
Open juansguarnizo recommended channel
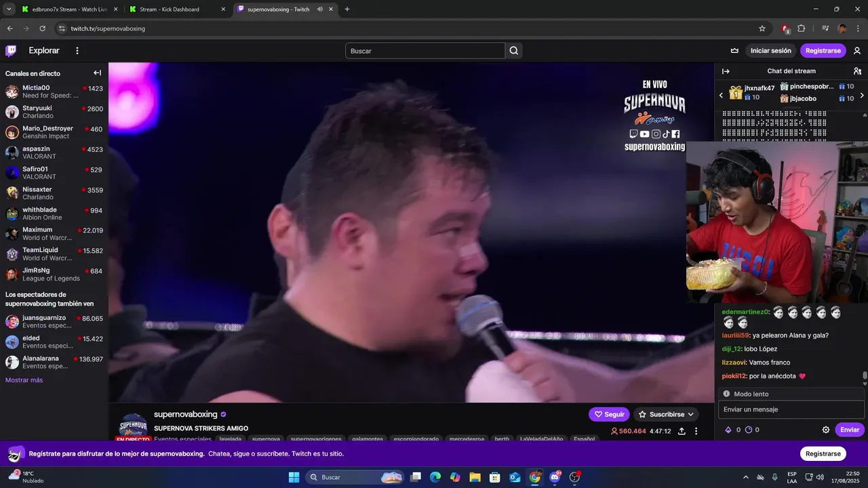54,321
